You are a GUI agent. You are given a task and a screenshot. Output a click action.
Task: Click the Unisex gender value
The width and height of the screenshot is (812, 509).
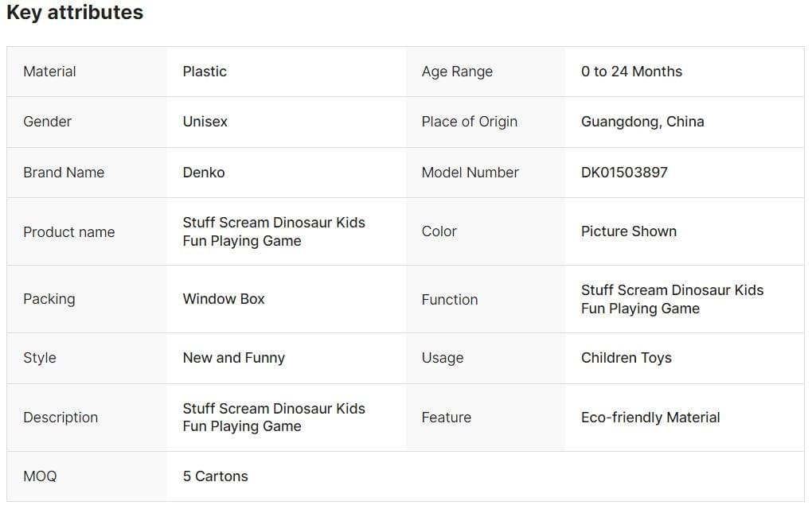coord(205,122)
